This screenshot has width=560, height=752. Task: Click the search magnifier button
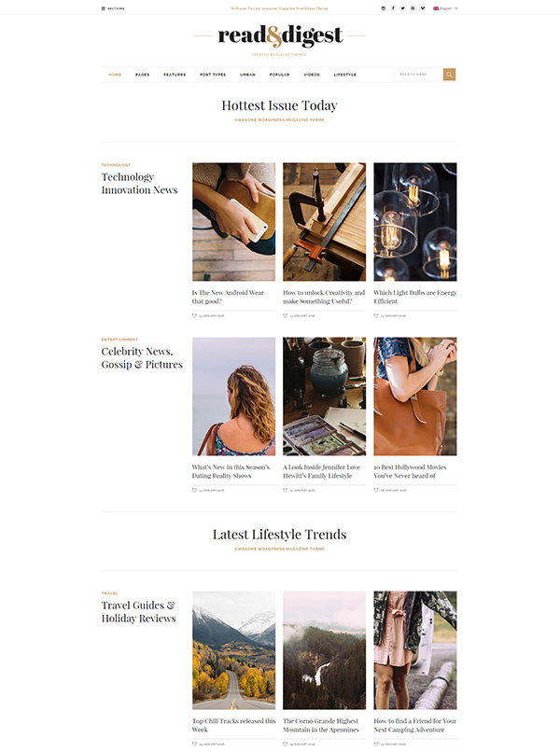coord(449,75)
